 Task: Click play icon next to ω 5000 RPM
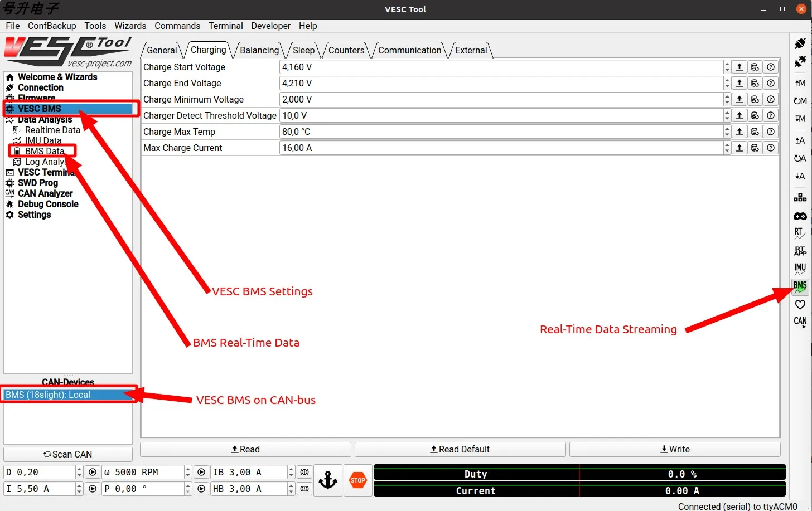[x=201, y=472]
